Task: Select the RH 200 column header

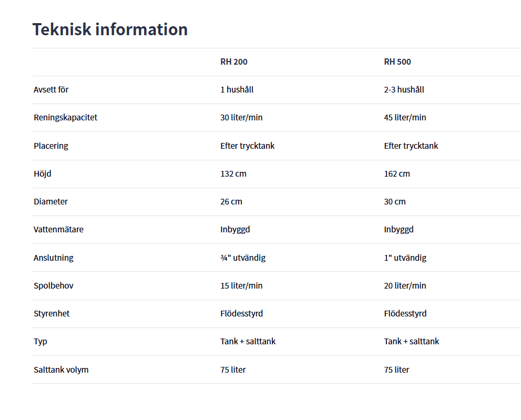Action: tap(233, 62)
